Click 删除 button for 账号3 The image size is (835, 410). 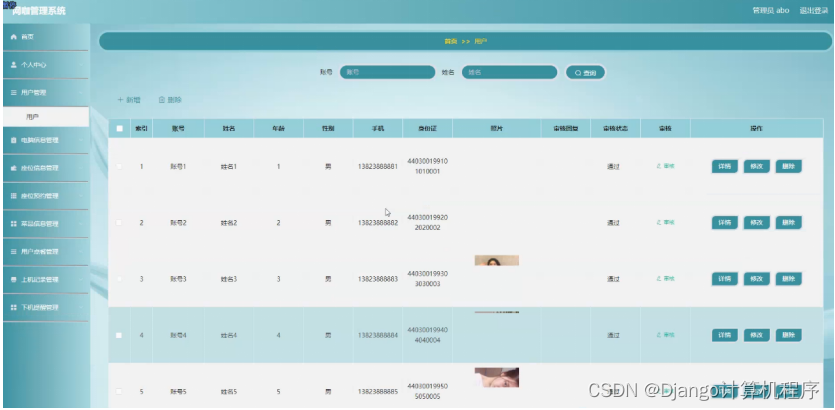tap(789, 278)
